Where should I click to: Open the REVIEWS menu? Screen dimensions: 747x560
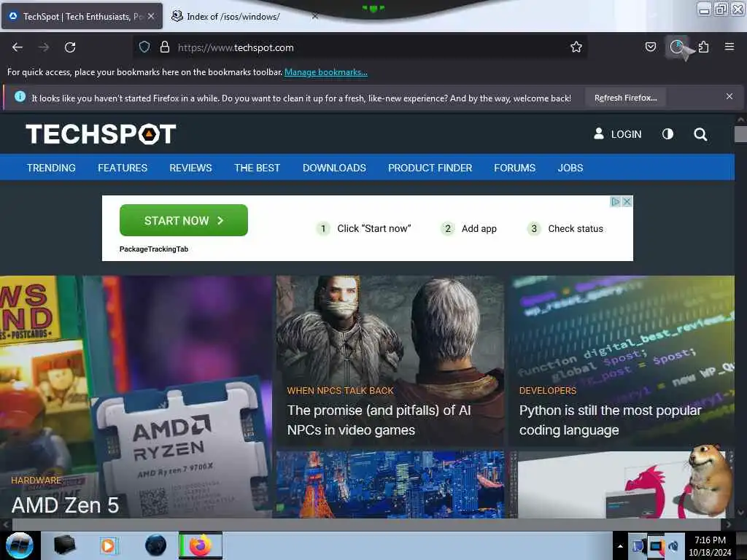(190, 168)
